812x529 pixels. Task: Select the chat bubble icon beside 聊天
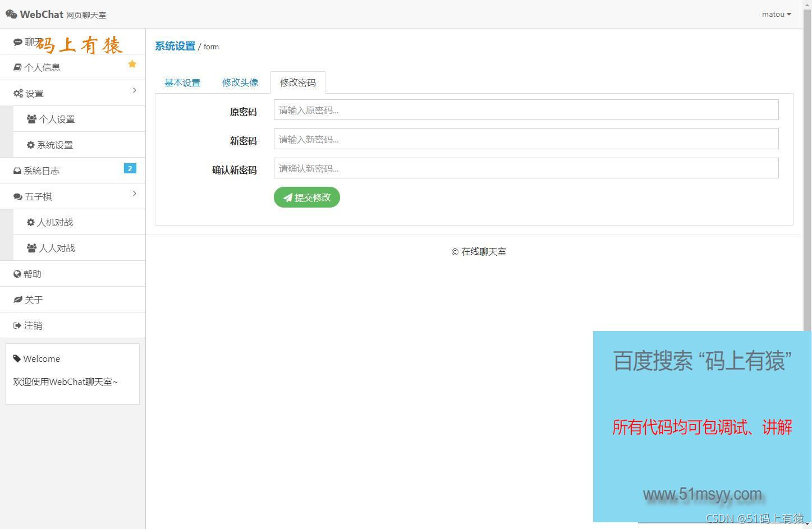pyautogui.click(x=17, y=41)
